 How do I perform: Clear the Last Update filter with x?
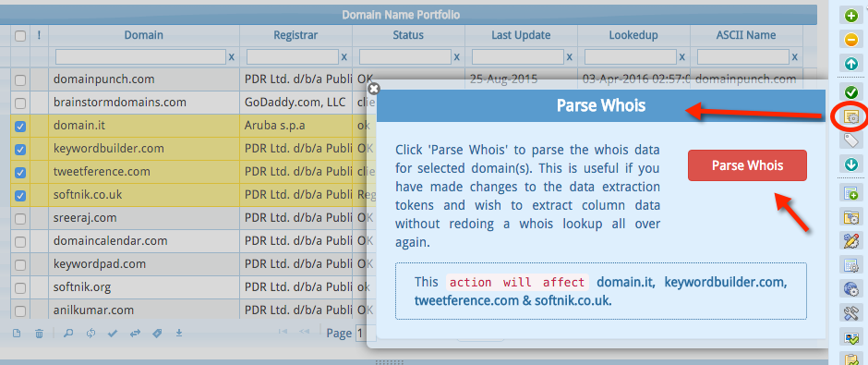[x=569, y=56]
